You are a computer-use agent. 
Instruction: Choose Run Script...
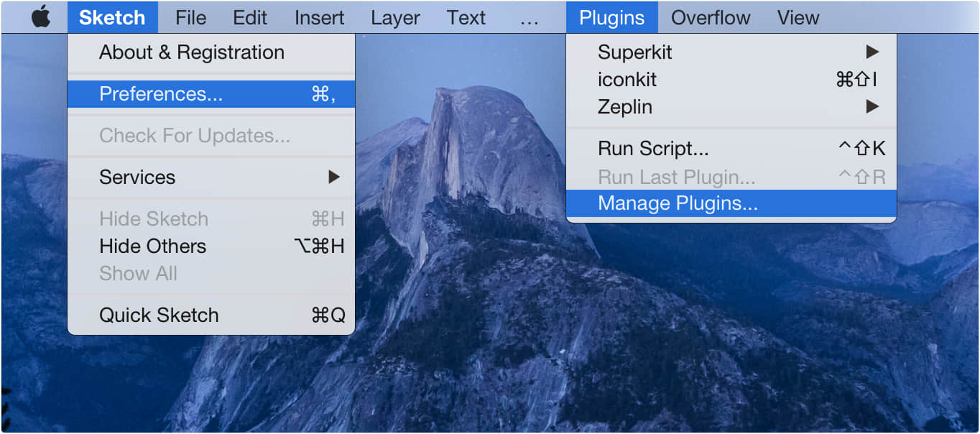coord(731,149)
